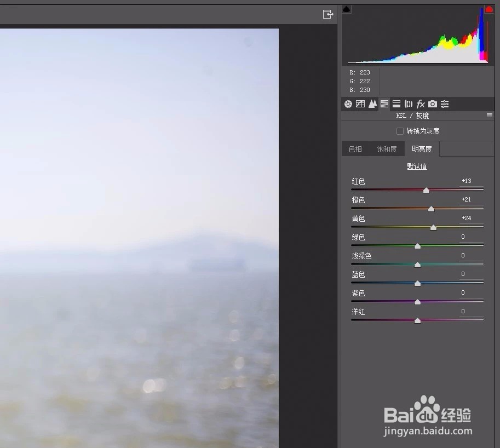The height and width of the screenshot is (448, 500).
Task: Select the HSL / Grayscale panel icon
Action: (x=384, y=104)
